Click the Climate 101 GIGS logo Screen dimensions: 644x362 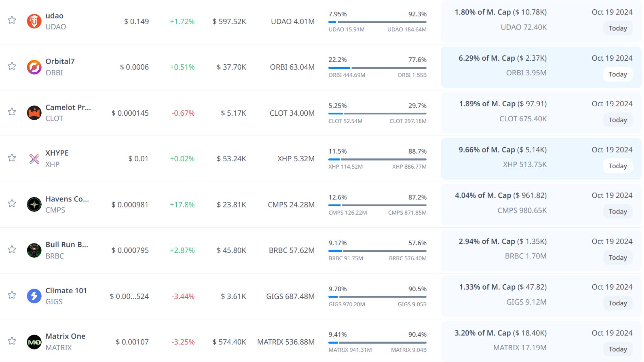34,296
